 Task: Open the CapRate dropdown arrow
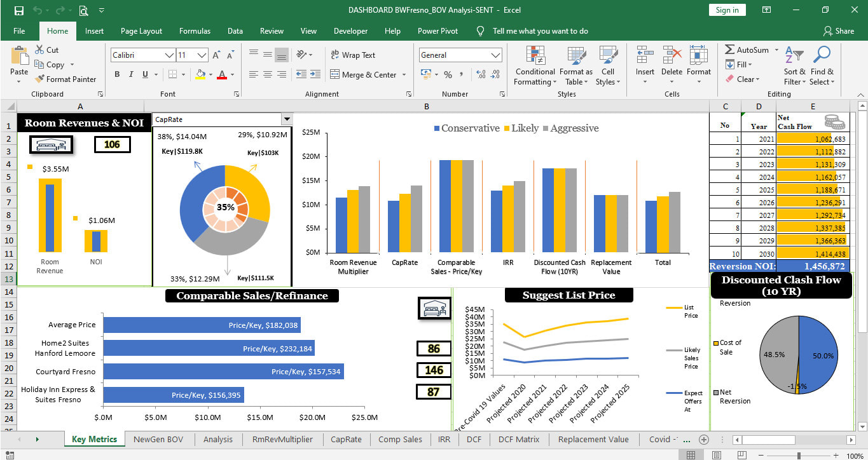pos(286,119)
